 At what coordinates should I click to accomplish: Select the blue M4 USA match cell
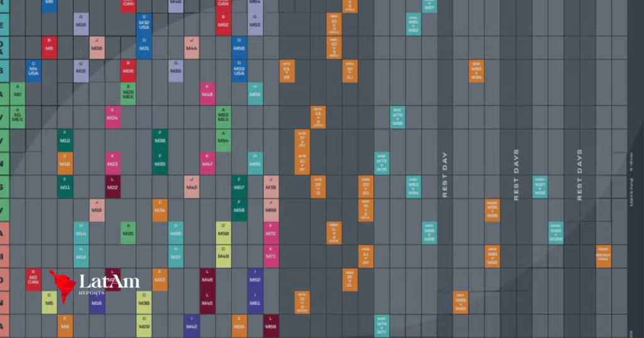click(x=33, y=70)
